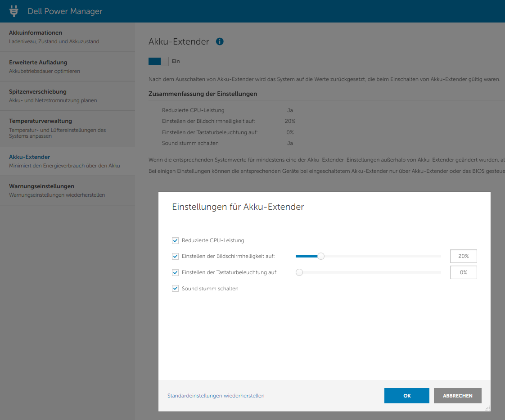Image resolution: width=505 pixels, height=420 pixels.
Task: Uncheck the Bildschirmhelligkeit checkbox
Action: (x=176, y=256)
